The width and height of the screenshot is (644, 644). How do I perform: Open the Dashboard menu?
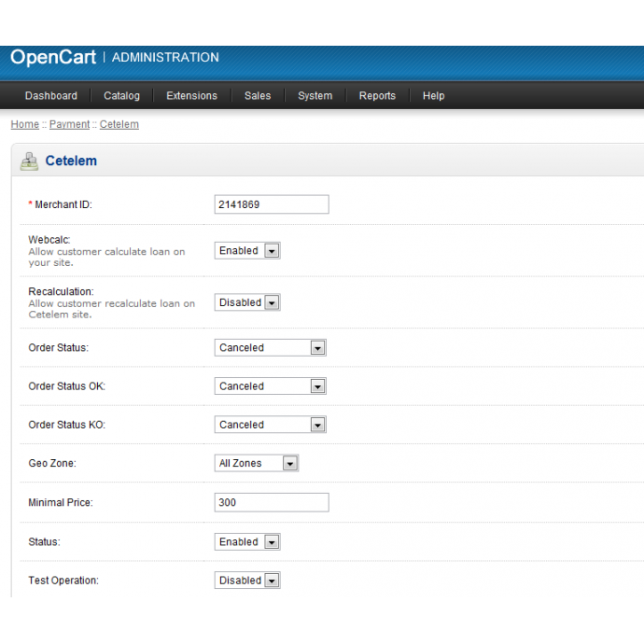51,96
